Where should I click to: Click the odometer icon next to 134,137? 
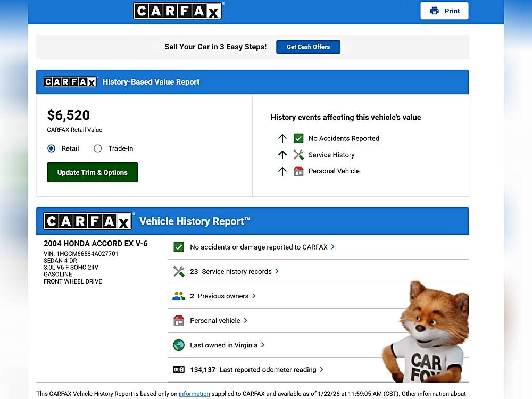(179, 370)
